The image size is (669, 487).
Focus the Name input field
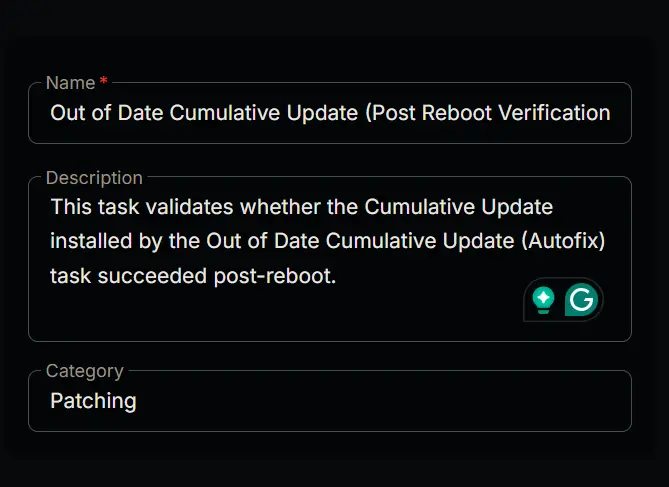(330, 113)
